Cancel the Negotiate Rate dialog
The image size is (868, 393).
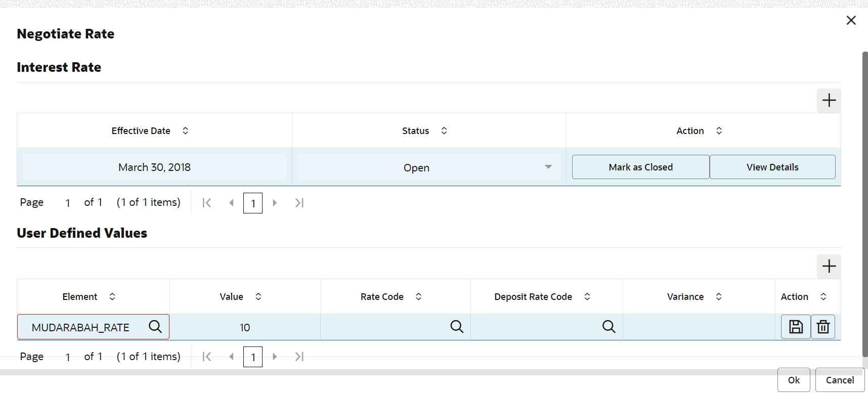click(x=840, y=380)
